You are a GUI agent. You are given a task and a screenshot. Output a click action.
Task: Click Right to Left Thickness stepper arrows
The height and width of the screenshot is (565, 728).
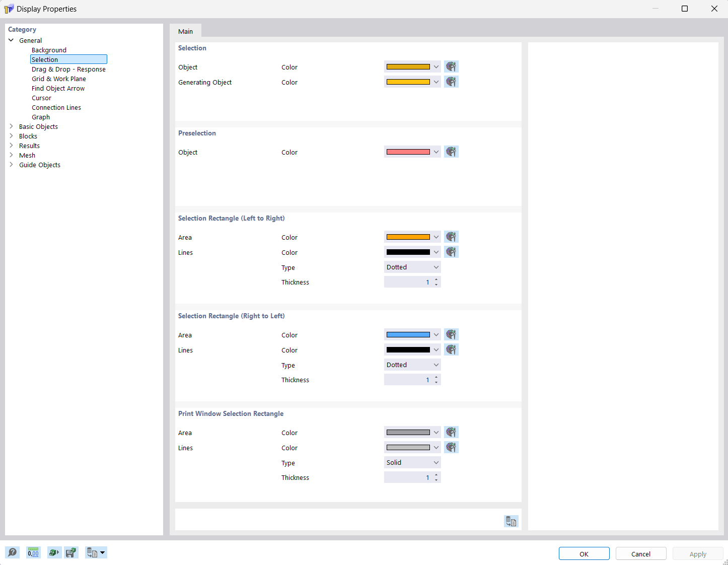[436, 380]
